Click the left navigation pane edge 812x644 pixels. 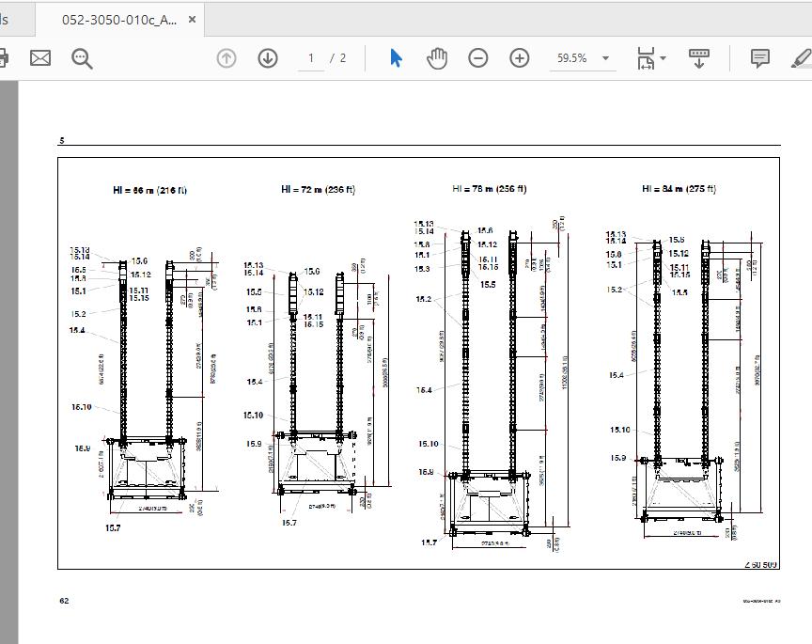click(x=6, y=357)
